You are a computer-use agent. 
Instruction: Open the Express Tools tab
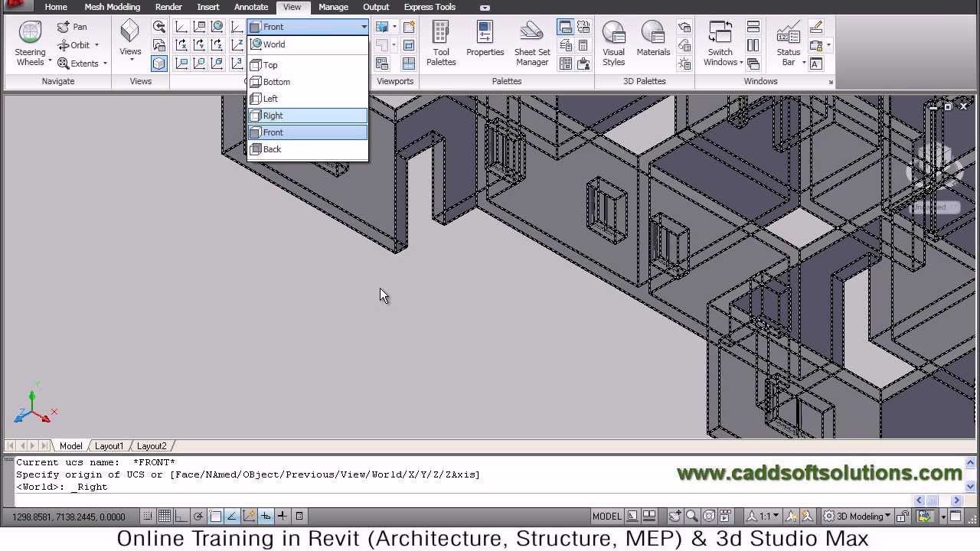(430, 7)
